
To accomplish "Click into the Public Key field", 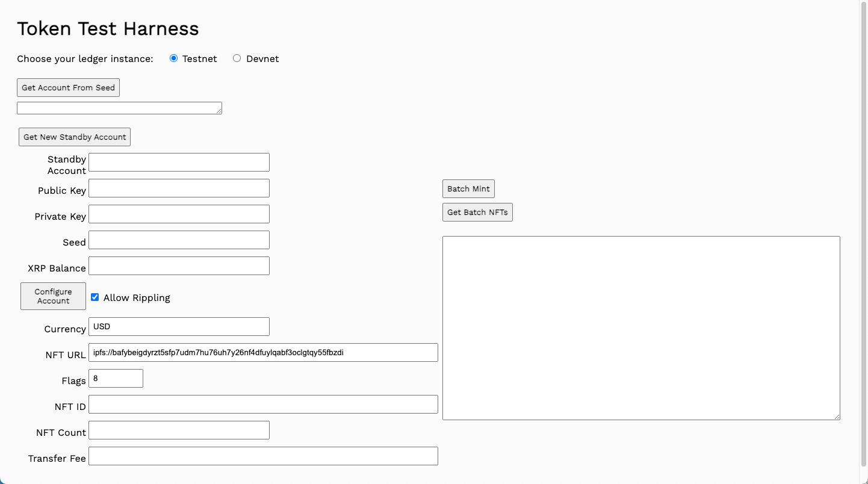I will pyautogui.click(x=179, y=188).
